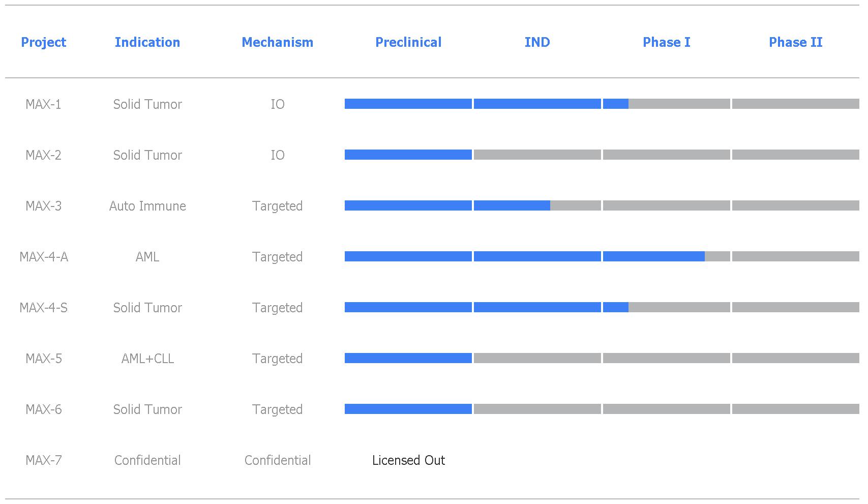Click MAX-6 Phase II gray bar
Image resolution: width=868 pixels, height=504 pixels.
[x=796, y=409]
